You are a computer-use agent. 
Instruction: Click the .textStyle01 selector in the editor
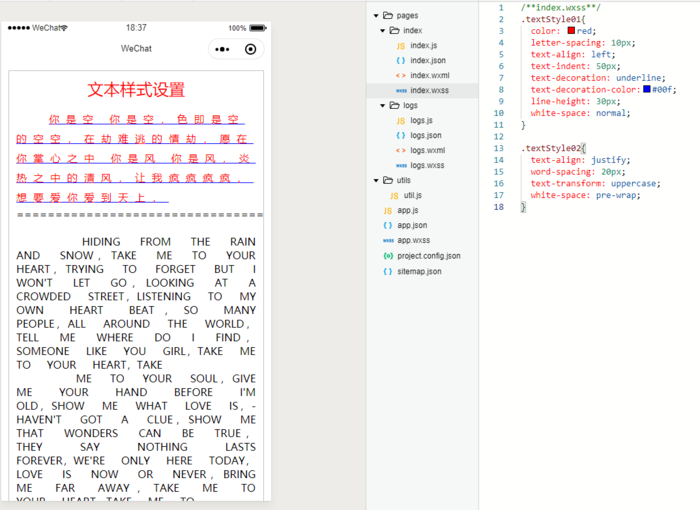[x=551, y=20]
